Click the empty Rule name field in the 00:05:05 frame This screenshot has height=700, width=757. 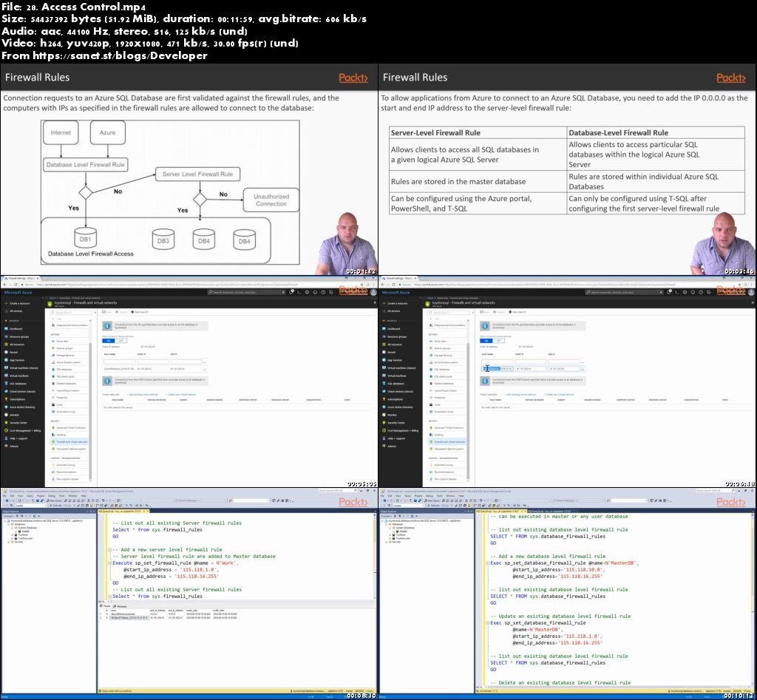[119, 361]
